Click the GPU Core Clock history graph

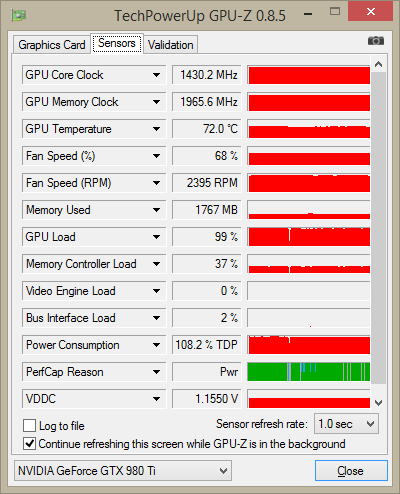pos(309,75)
